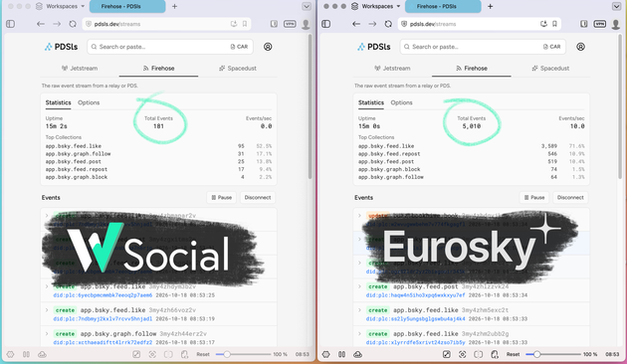Click Reset zoom in left status bar
Viewport: 627px width, 364px height.
pos(203,354)
